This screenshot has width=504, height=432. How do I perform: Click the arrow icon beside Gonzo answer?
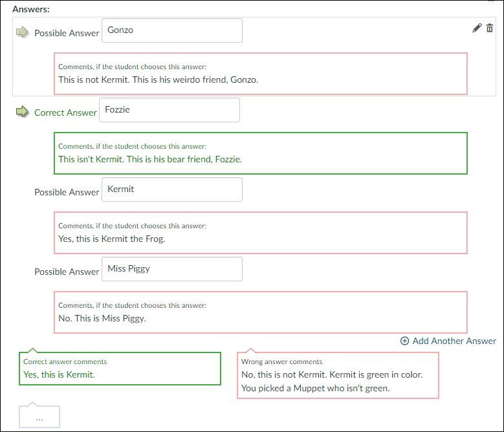pyautogui.click(x=23, y=32)
